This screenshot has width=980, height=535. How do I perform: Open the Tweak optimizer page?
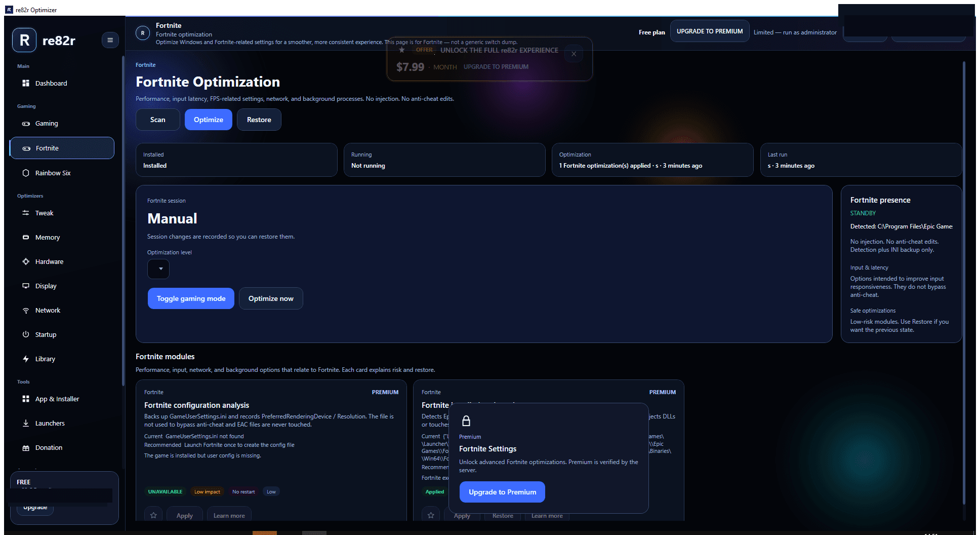point(62,213)
